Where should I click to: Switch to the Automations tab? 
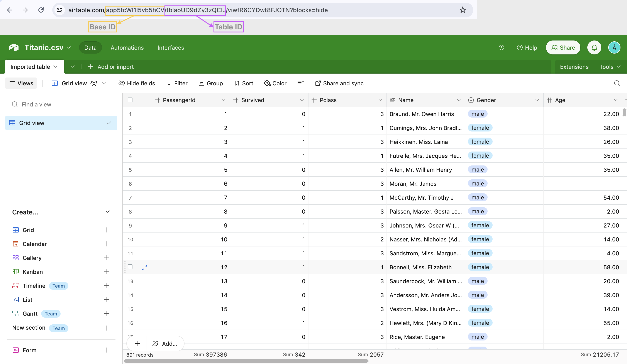[127, 47]
